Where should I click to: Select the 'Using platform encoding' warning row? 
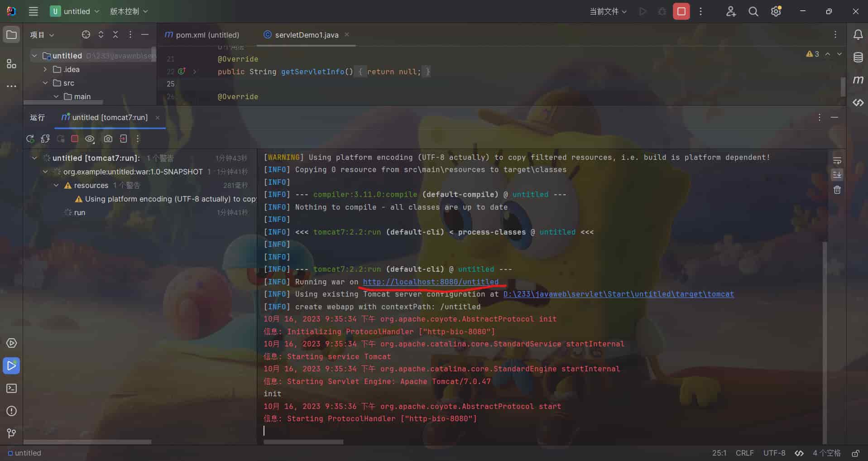tap(139, 199)
